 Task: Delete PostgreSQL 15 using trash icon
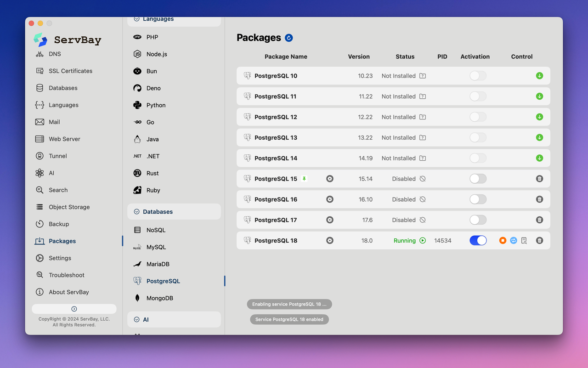pos(539,179)
